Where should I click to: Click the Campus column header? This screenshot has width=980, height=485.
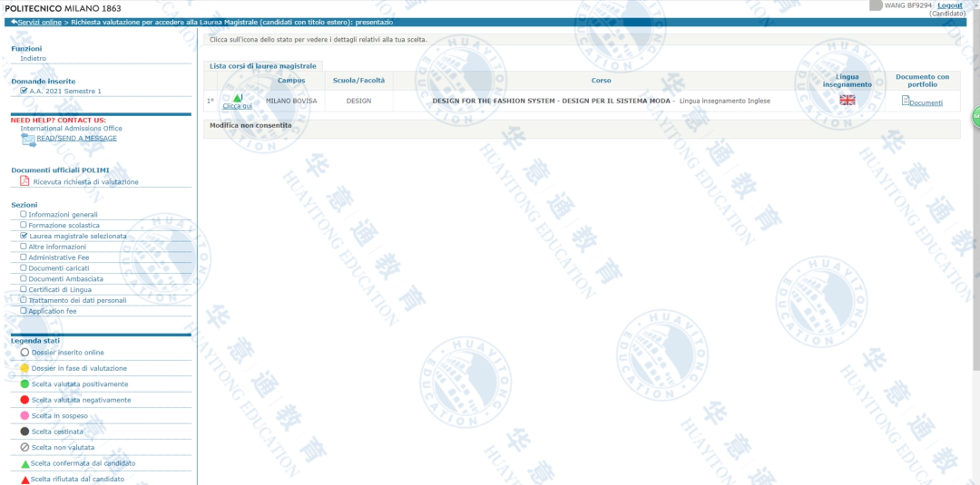pyautogui.click(x=291, y=81)
